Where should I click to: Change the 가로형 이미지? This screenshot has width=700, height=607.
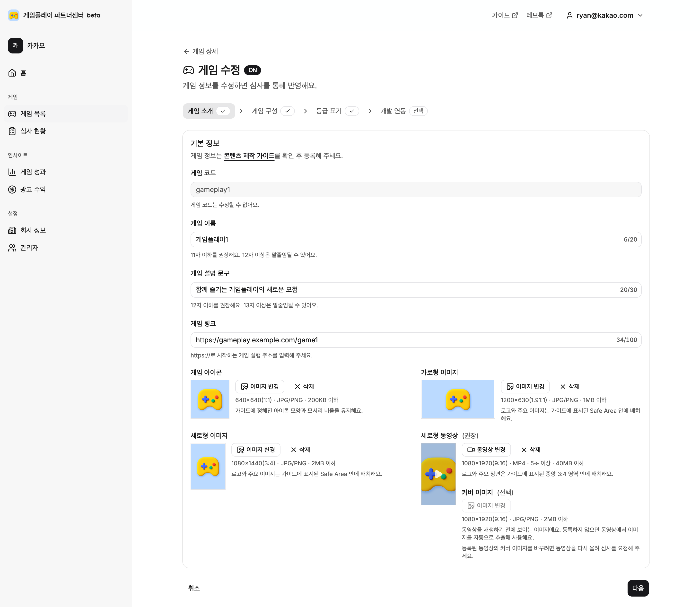[525, 387]
